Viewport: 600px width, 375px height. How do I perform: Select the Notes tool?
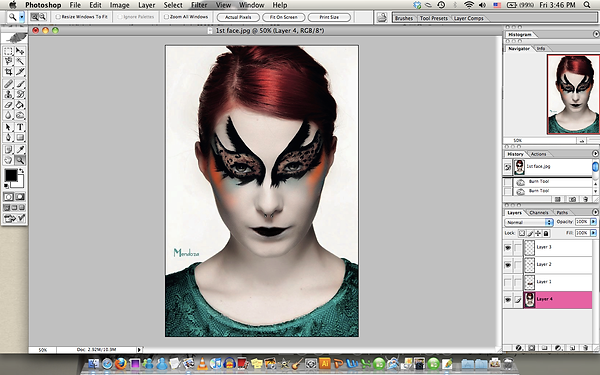pos(8,150)
